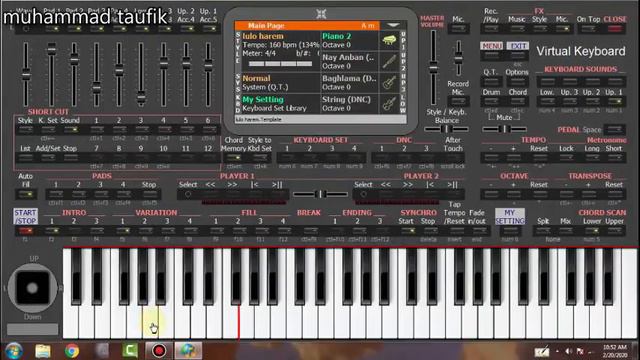The height and width of the screenshot is (360, 640).
Task: Click the grand piano icon for Piano 2
Action: point(389,40)
